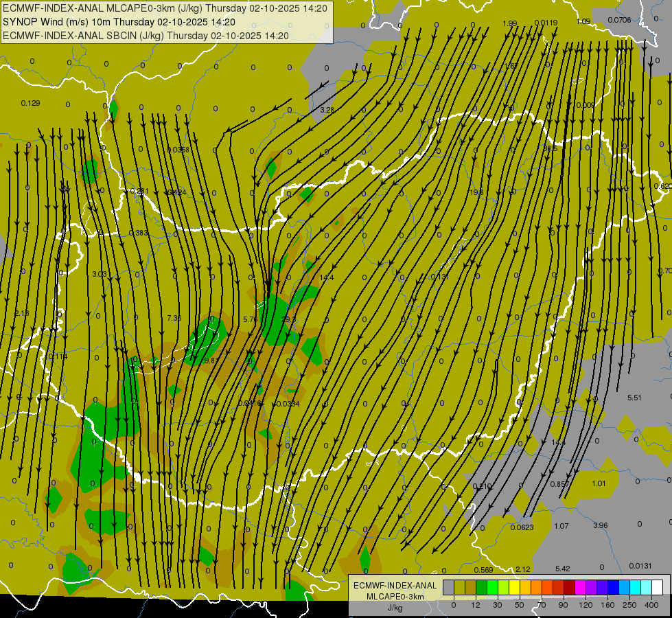The height and width of the screenshot is (618, 672).
Task: Click the map value 0.857
Action: [559, 484]
